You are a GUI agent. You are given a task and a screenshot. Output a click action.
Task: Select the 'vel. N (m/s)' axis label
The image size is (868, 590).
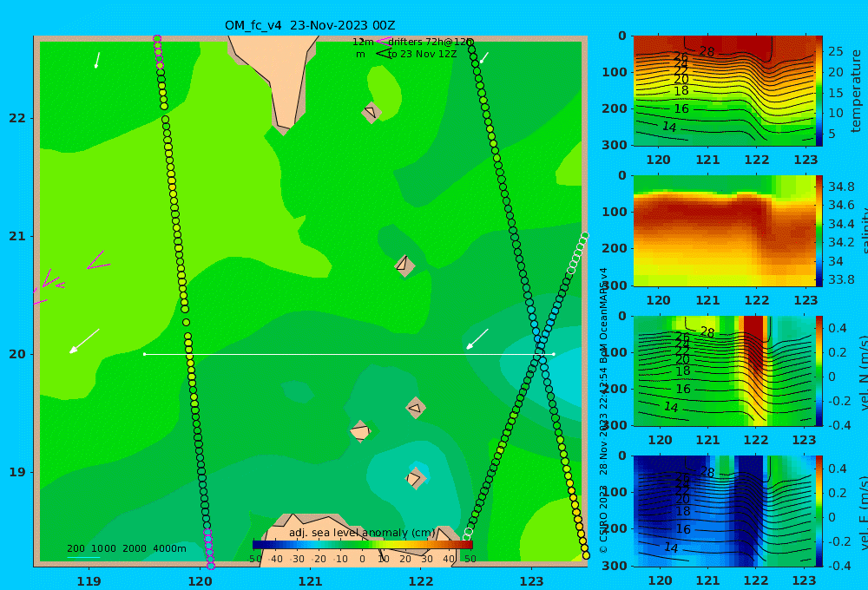point(864,374)
